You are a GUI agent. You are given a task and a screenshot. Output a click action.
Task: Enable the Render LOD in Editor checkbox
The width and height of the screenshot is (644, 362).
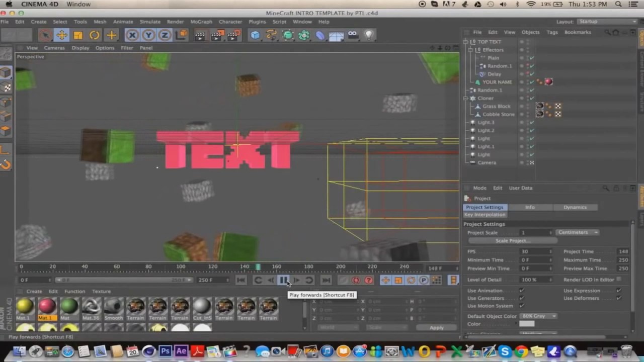pyautogui.click(x=618, y=280)
